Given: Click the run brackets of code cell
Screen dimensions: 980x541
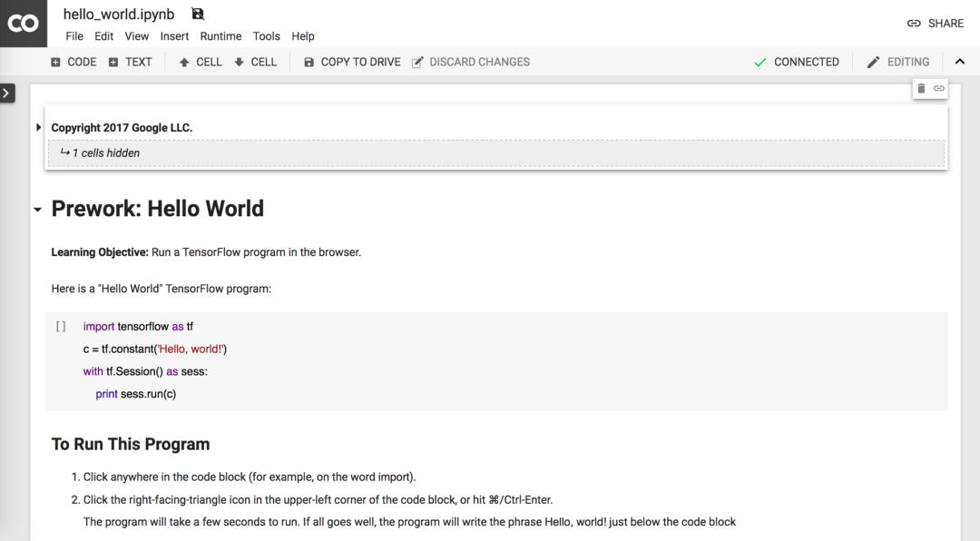Looking at the screenshot, I should (61, 327).
